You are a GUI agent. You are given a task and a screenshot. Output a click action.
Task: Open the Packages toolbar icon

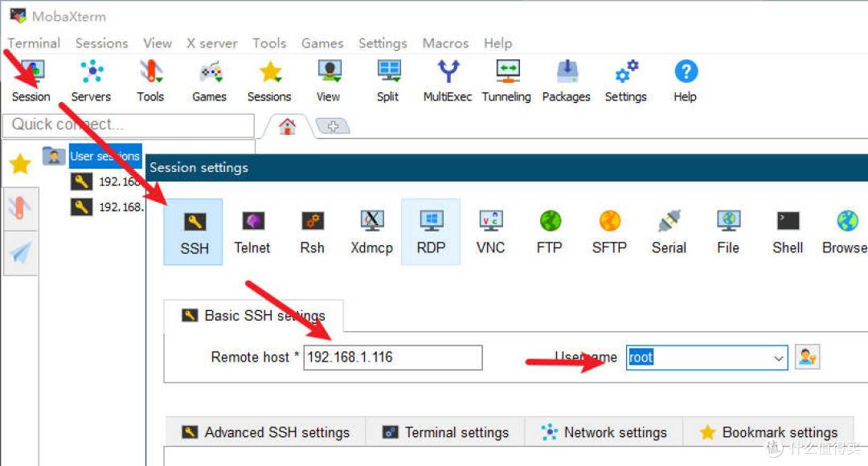point(567,81)
